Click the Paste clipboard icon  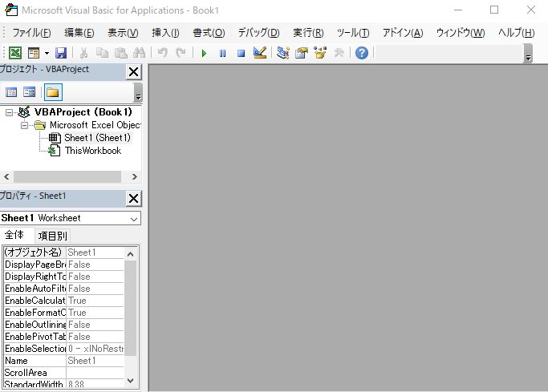pyautogui.click(x=121, y=53)
